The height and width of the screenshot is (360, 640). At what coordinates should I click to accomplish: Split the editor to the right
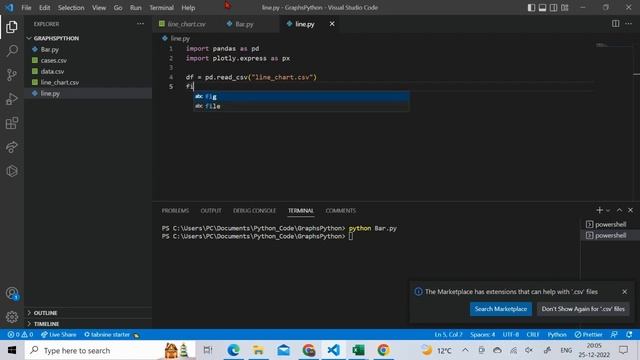pyautogui.click(x=616, y=24)
